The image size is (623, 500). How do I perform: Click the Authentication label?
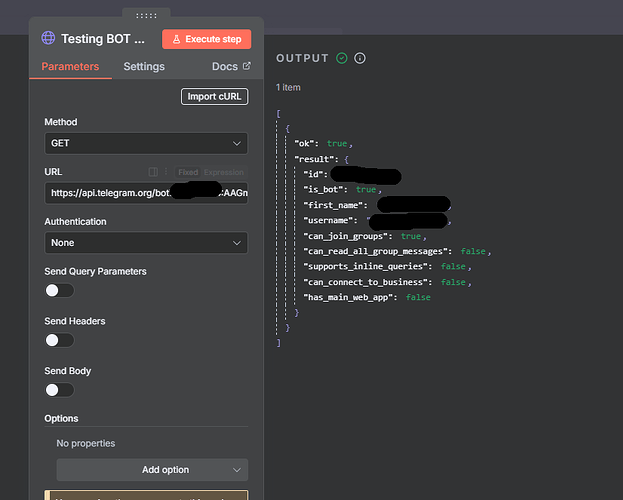(75, 222)
